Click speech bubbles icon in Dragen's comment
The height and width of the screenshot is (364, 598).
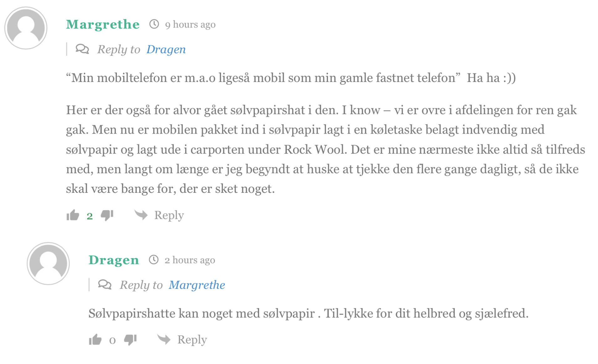point(105,285)
